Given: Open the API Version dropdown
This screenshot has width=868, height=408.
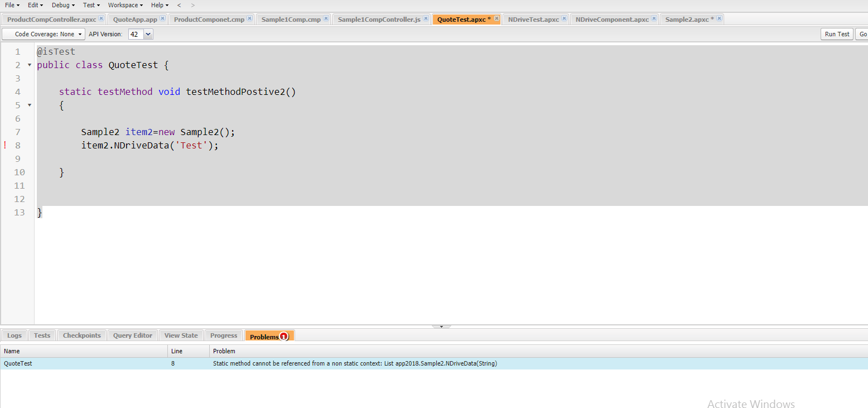Looking at the screenshot, I should pos(148,33).
